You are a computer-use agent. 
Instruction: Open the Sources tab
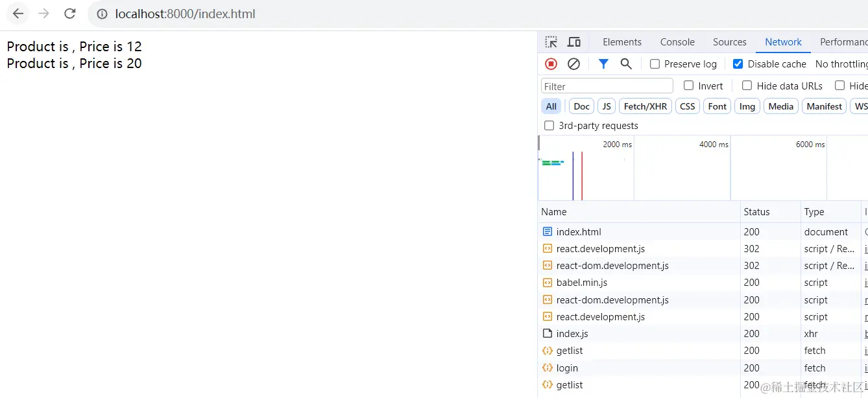tap(730, 42)
